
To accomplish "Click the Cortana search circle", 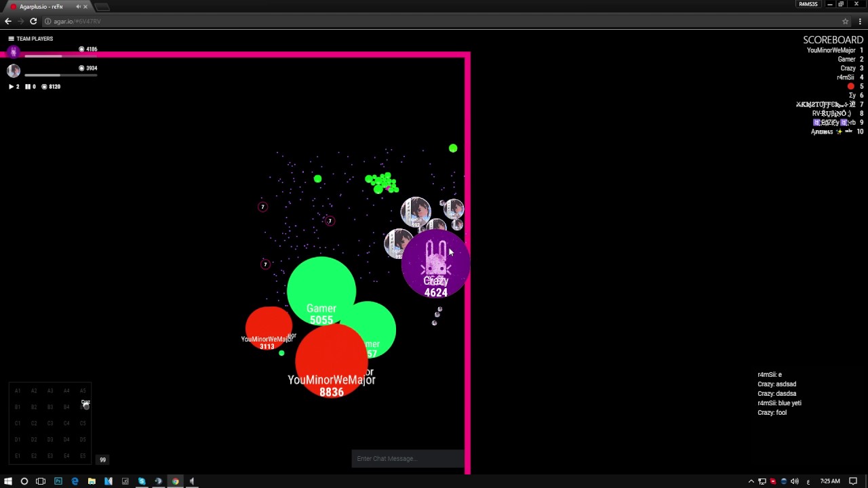I will [24, 481].
